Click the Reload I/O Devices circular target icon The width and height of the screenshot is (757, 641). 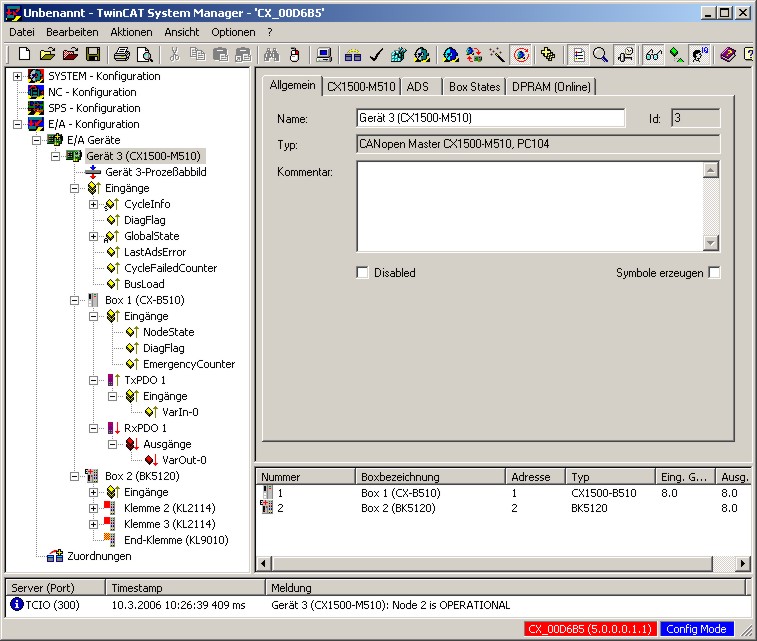click(521, 55)
